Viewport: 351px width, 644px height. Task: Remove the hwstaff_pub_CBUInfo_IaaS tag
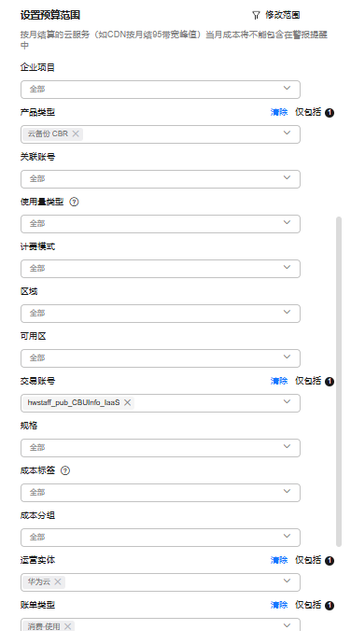click(127, 402)
